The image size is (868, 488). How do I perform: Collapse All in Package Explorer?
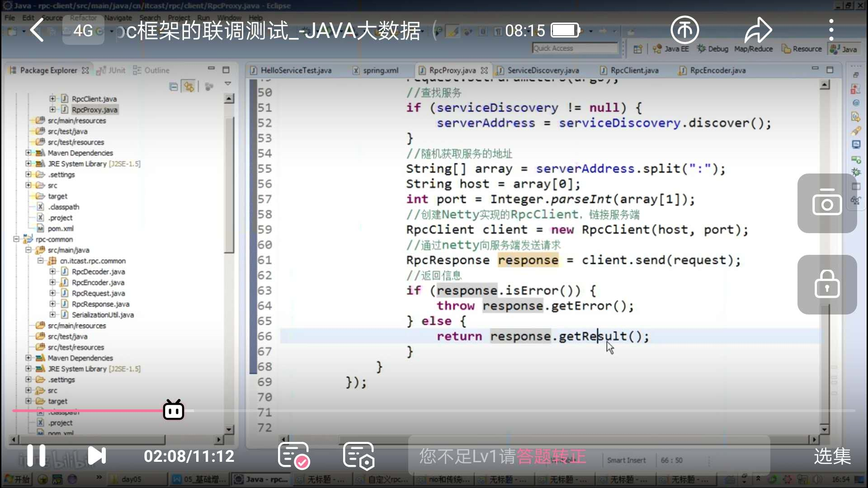click(x=173, y=87)
